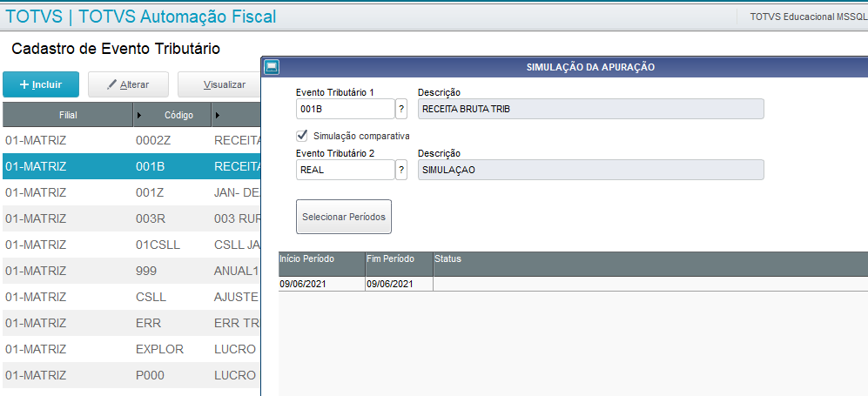The height and width of the screenshot is (396, 868).
Task: Click the Selecionar Períodos button
Action: point(344,217)
